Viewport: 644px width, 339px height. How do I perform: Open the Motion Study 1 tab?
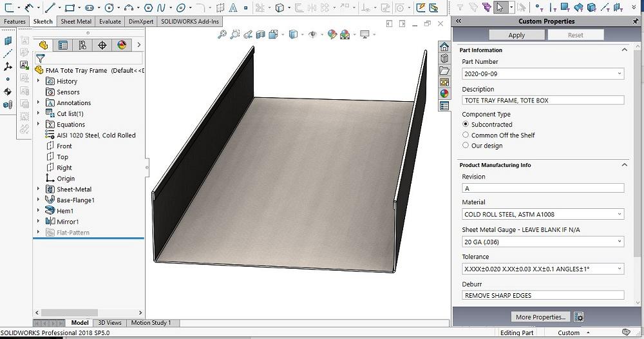pyautogui.click(x=151, y=322)
